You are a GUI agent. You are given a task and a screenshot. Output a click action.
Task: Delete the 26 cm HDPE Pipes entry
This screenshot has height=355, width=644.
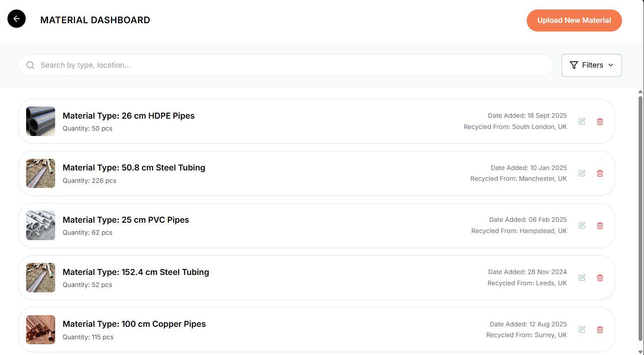click(x=600, y=122)
